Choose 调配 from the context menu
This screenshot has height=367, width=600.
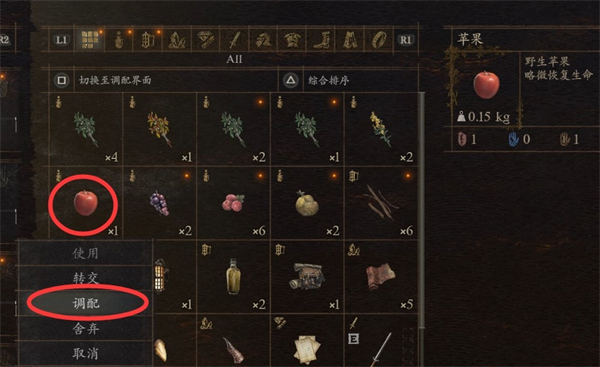(x=86, y=303)
